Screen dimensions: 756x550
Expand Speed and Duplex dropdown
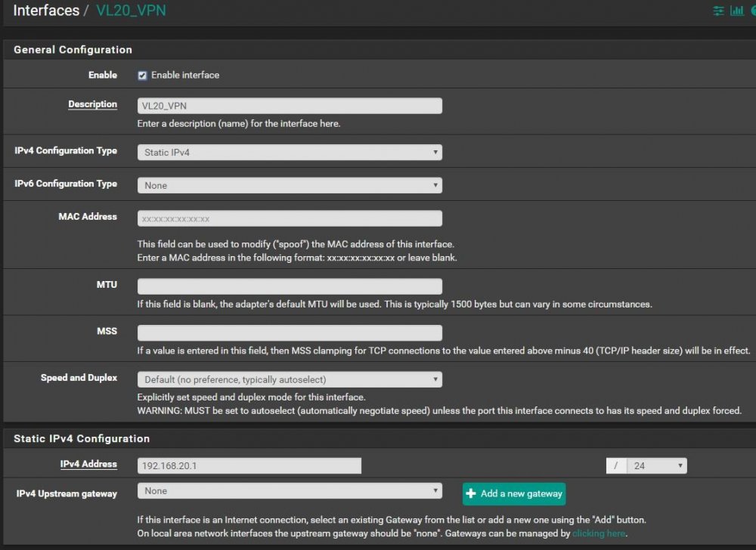(290, 379)
